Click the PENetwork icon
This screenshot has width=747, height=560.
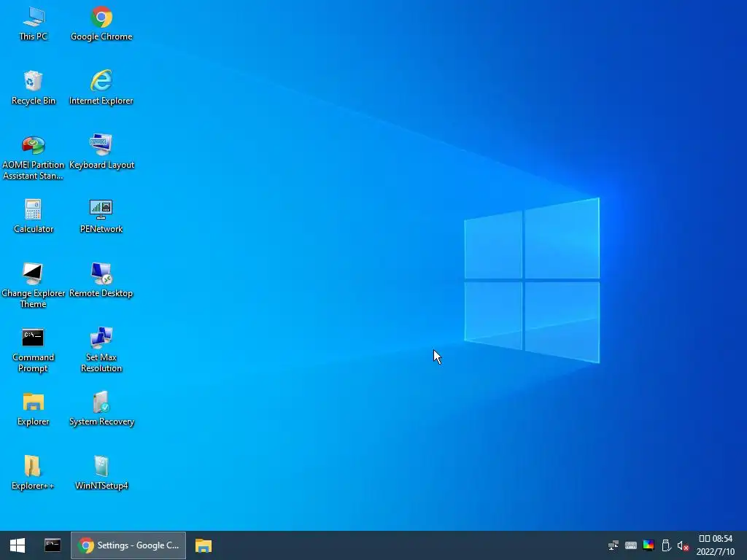point(101,217)
